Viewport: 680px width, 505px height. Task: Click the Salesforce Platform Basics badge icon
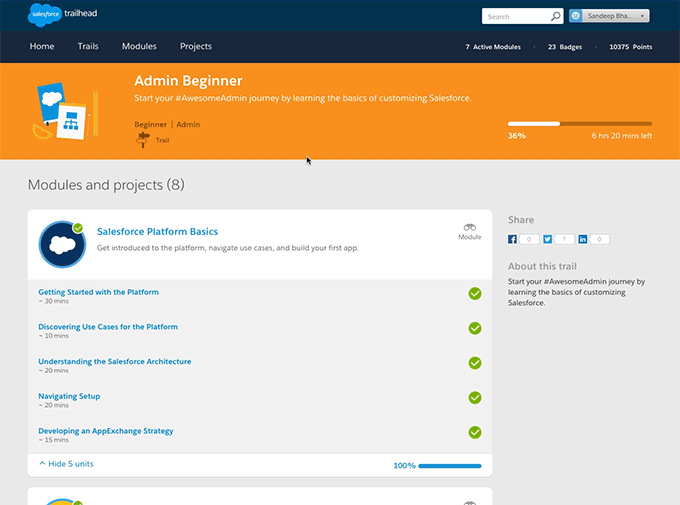(62, 244)
